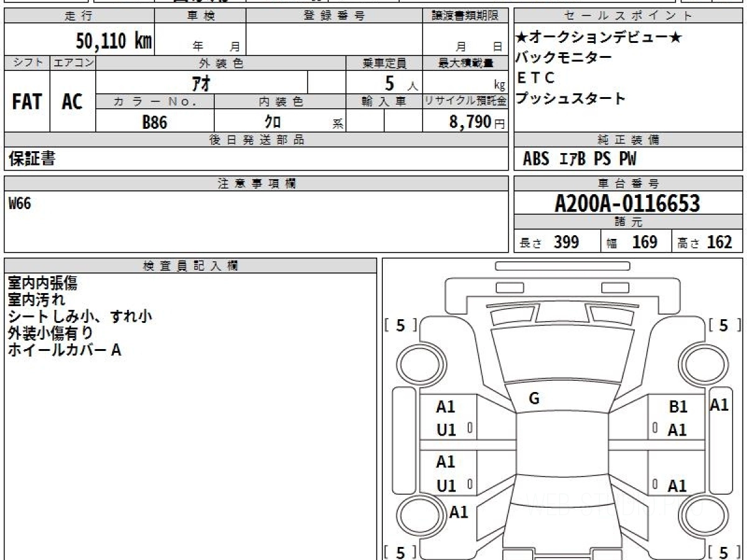Select the length value 長さ 399
747x560 pixels.
[x=550, y=242]
